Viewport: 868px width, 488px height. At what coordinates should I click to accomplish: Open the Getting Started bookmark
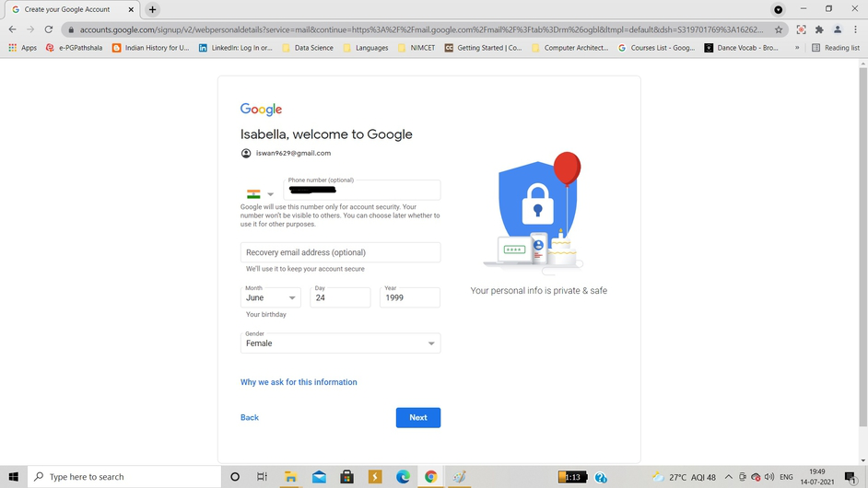483,48
